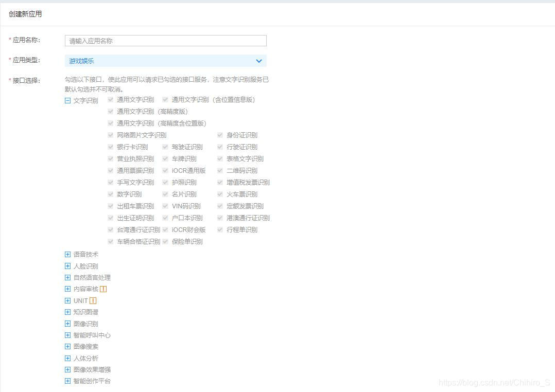Expand the 图像识别 section
This screenshot has width=555, height=392.
[67, 324]
